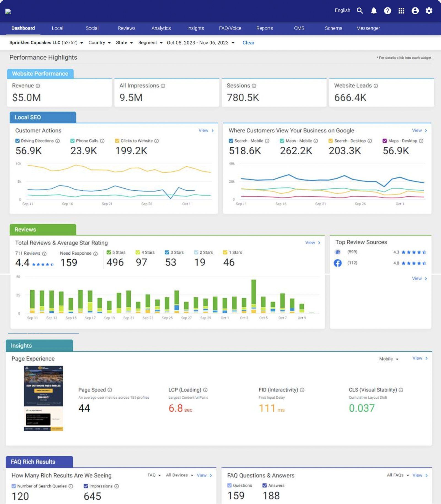Toggle the Number of Search Queries checkbox
This screenshot has width=441, height=504.
coord(14,486)
